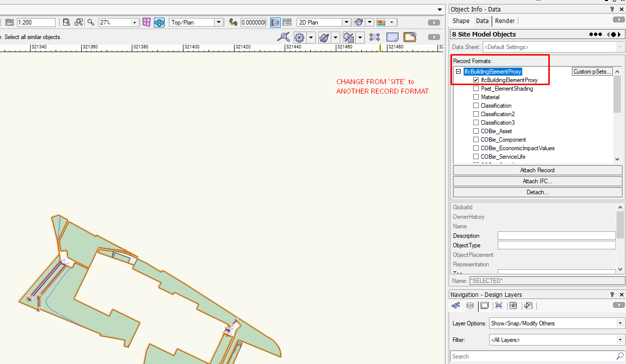
Task: Click the References icon in Navigation palette
Action: [x=528, y=305]
